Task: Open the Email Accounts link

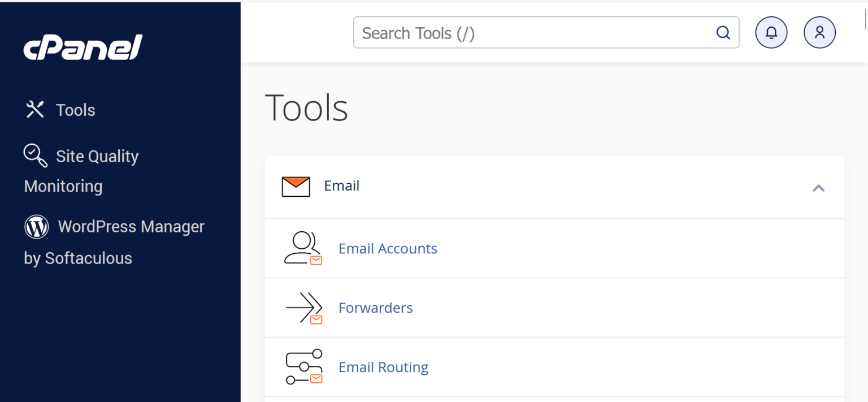Action: coord(388,248)
